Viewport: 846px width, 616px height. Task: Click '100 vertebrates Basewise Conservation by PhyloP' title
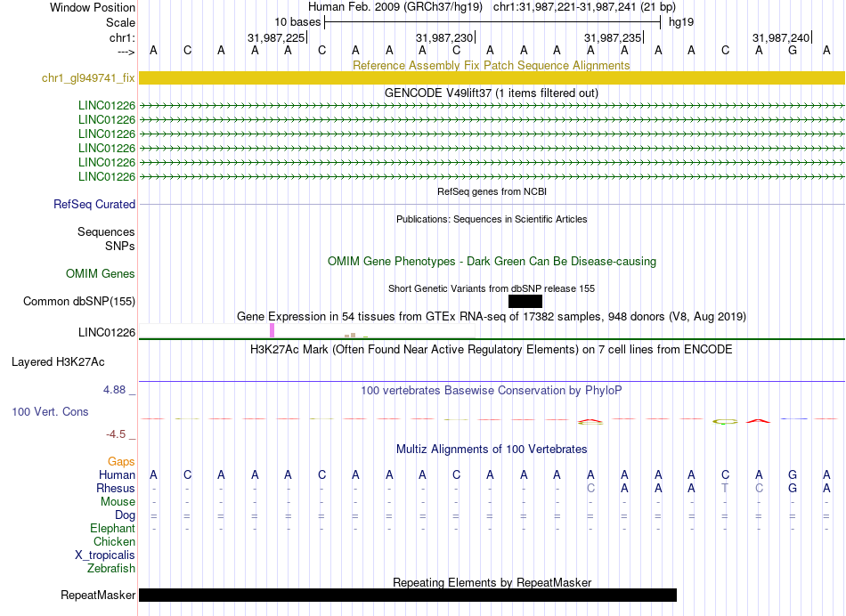[492, 390]
